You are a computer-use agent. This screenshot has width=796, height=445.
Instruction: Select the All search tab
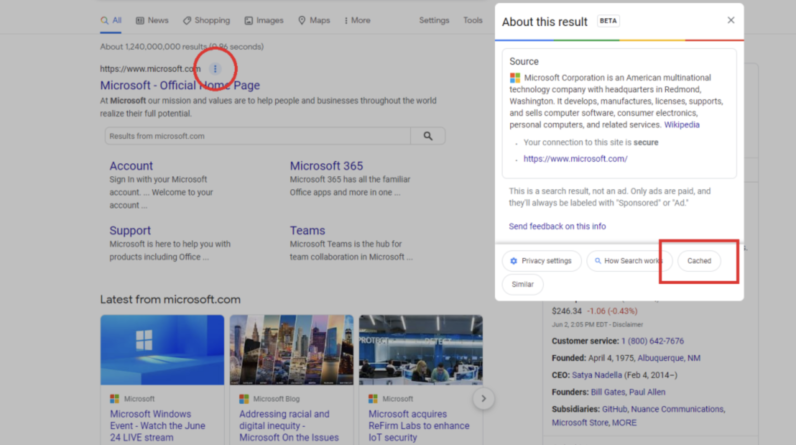[111, 20]
